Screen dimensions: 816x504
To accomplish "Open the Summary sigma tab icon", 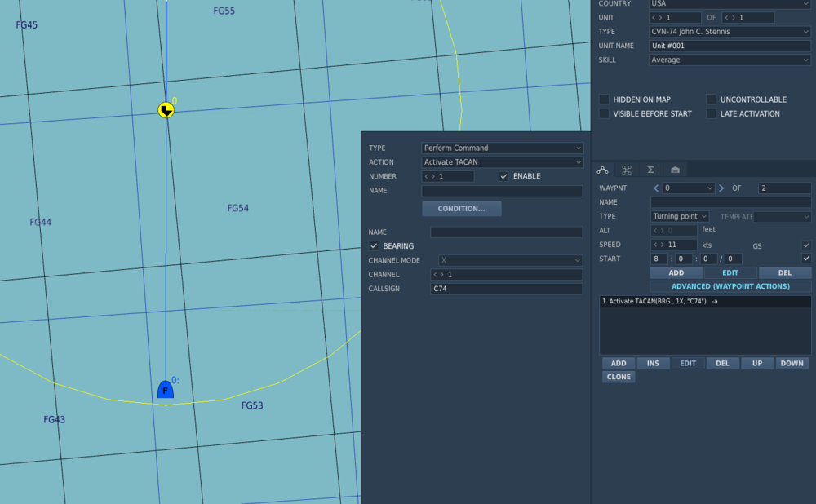I will point(650,170).
